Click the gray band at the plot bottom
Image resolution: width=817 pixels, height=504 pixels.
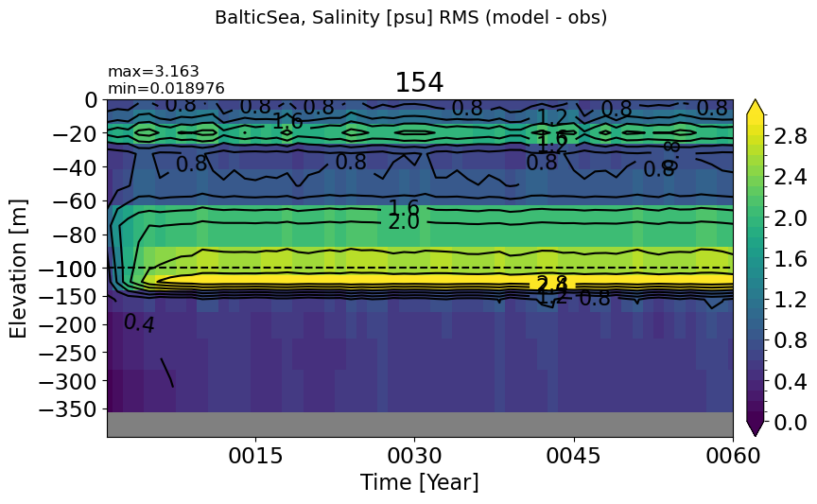pos(419,424)
